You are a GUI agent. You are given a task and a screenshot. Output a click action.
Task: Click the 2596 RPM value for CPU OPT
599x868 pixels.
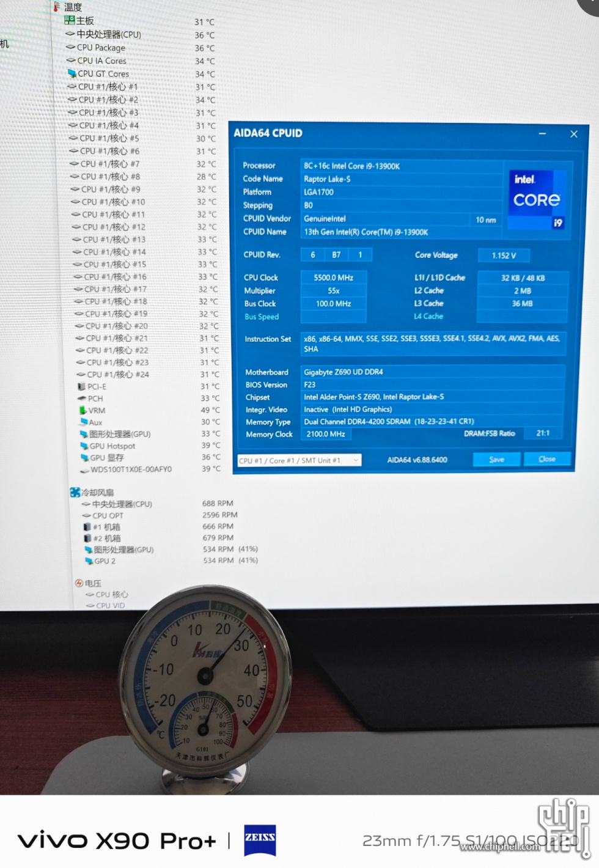(x=220, y=515)
